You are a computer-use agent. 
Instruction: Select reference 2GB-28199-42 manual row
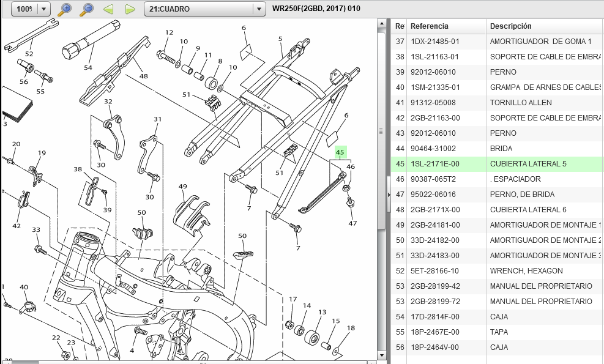point(498,286)
